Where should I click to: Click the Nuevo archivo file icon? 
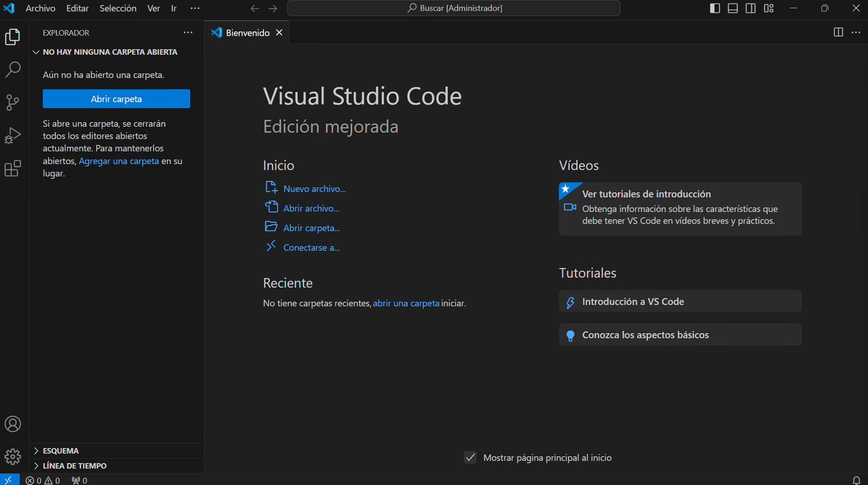pos(271,187)
